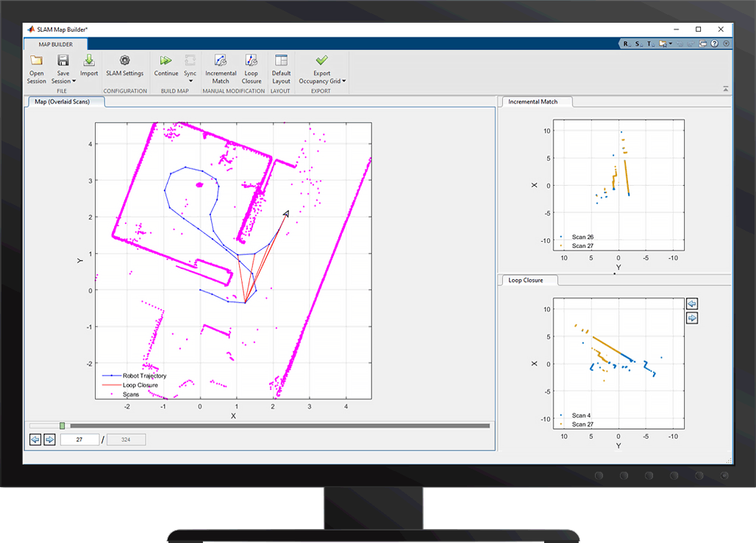Reset with the Default Layout icon

click(281, 61)
